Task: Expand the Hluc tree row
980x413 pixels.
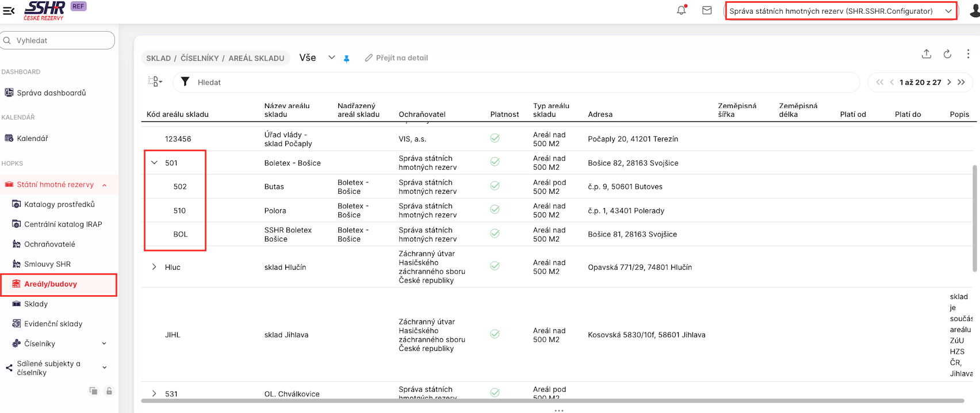Action: (x=154, y=267)
